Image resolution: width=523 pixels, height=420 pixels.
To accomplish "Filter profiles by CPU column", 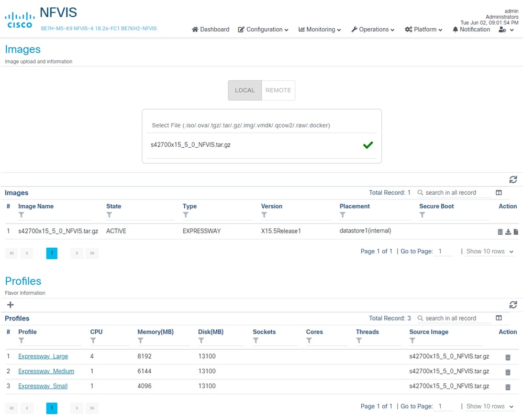I will click(x=93, y=340).
